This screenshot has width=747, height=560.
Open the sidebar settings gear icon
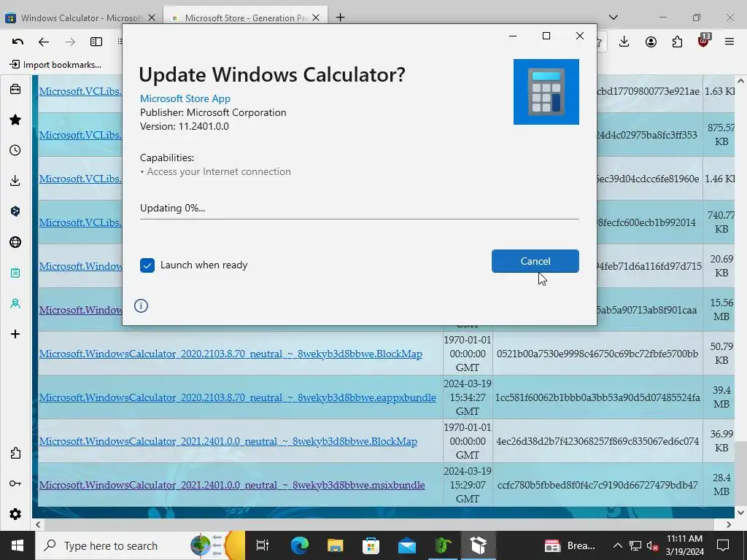[x=15, y=514]
